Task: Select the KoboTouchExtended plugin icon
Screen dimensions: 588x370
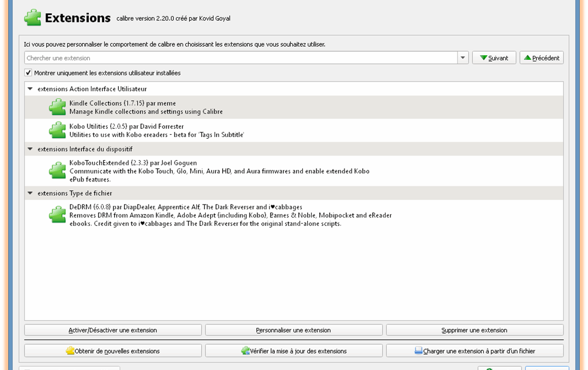Action: point(58,171)
